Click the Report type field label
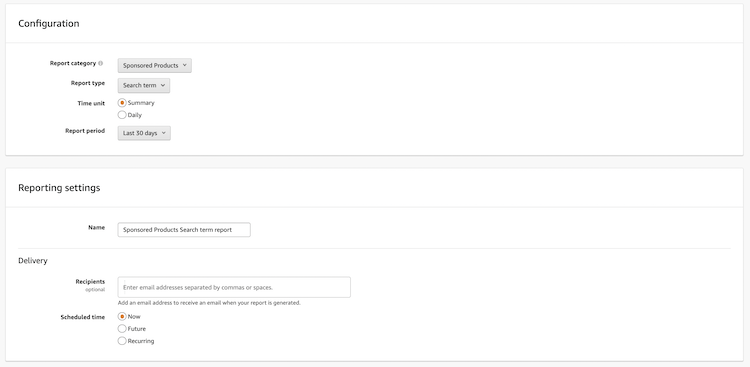Viewport: 750px width, 367px height. tap(88, 83)
